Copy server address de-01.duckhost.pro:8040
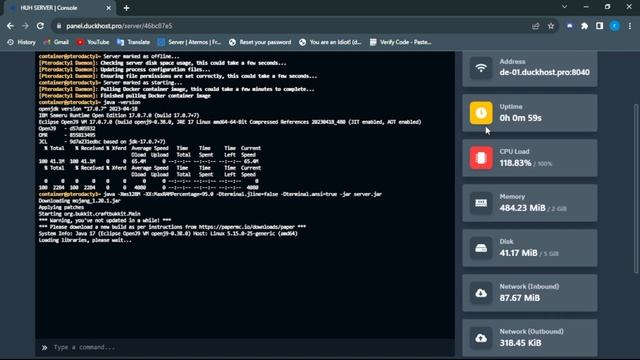Viewport: 640px width, 360px height. click(x=544, y=72)
